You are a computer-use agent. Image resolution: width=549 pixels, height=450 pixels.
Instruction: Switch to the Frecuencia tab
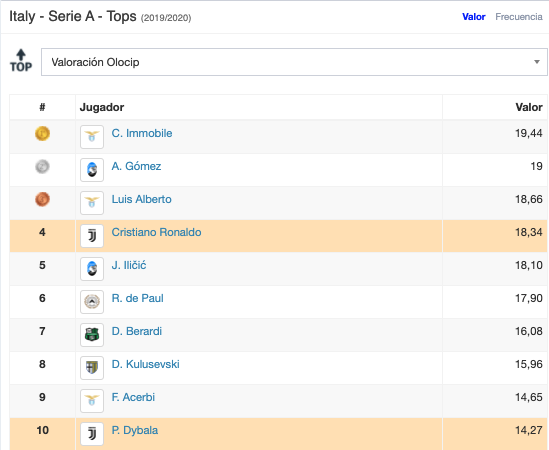pyautogui.click(x=519, y=17)
